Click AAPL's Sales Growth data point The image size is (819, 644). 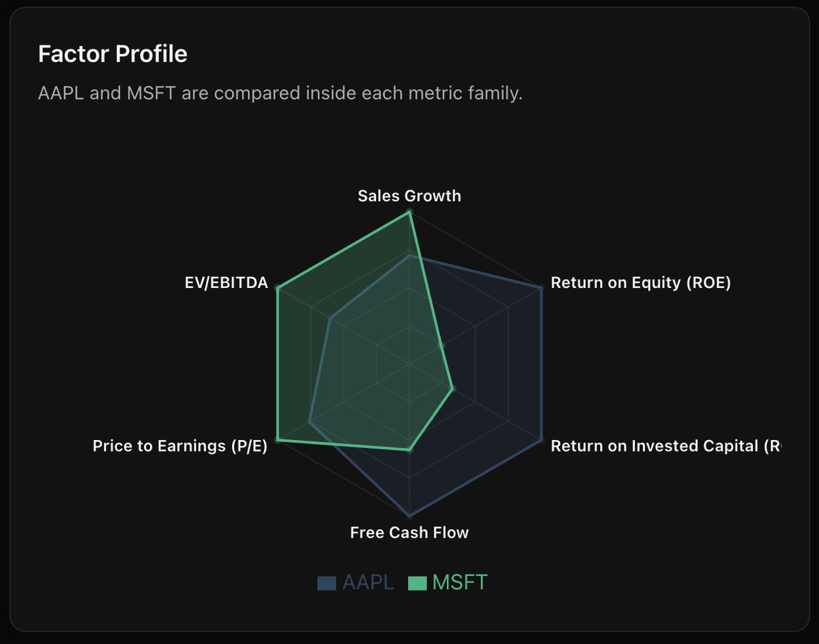[409, 255]
